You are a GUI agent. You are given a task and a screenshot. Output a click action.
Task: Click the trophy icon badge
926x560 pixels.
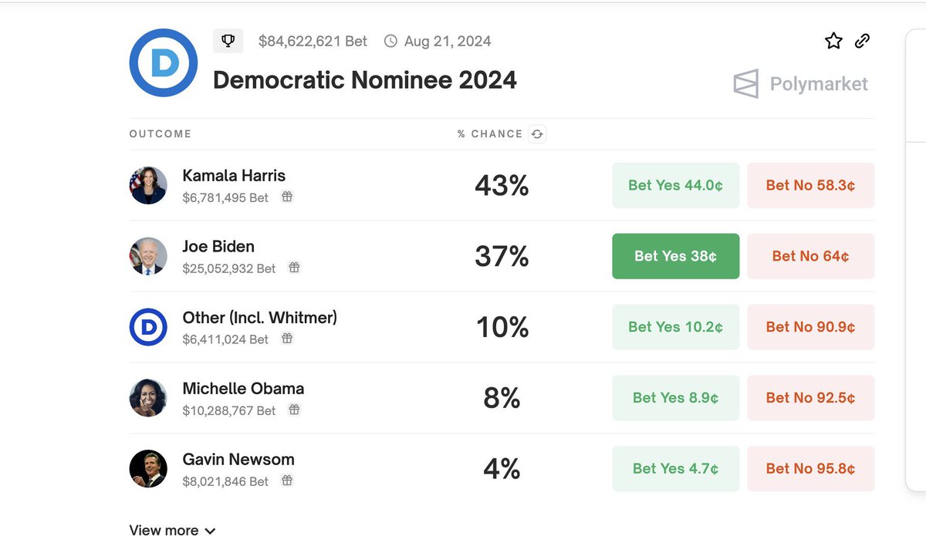(228, 41)
